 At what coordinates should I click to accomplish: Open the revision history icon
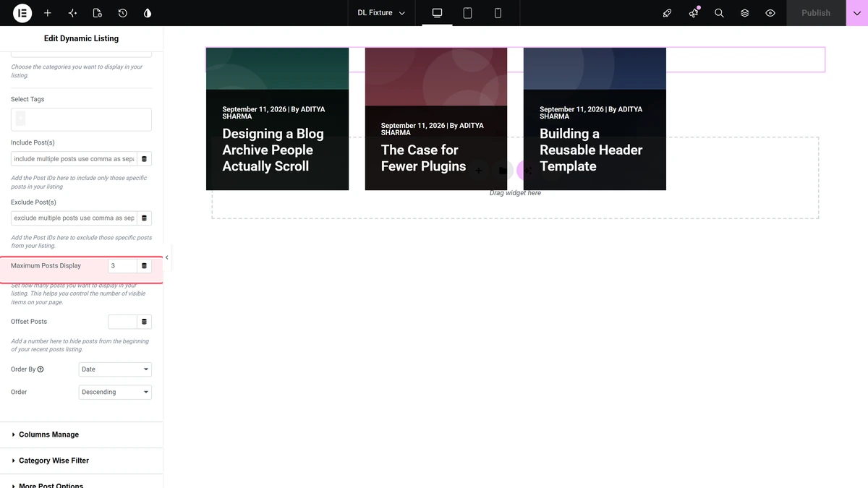[123, 13]
